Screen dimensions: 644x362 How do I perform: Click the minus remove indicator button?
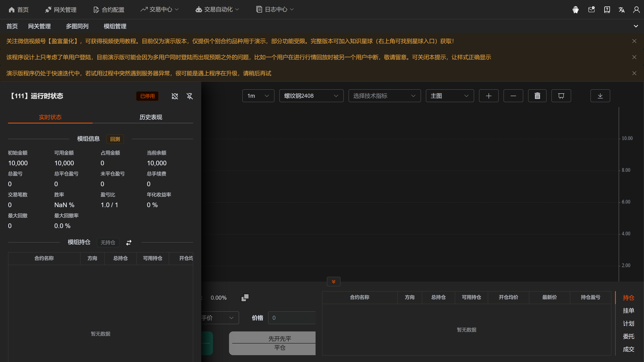coord(513,96)
